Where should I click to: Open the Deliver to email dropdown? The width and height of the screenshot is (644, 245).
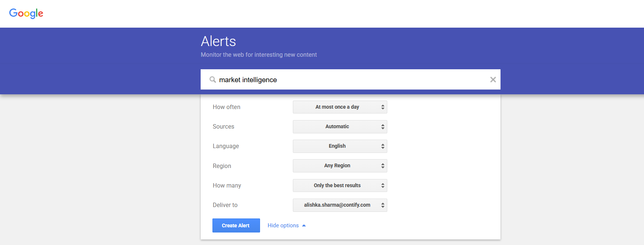(340, 205)
